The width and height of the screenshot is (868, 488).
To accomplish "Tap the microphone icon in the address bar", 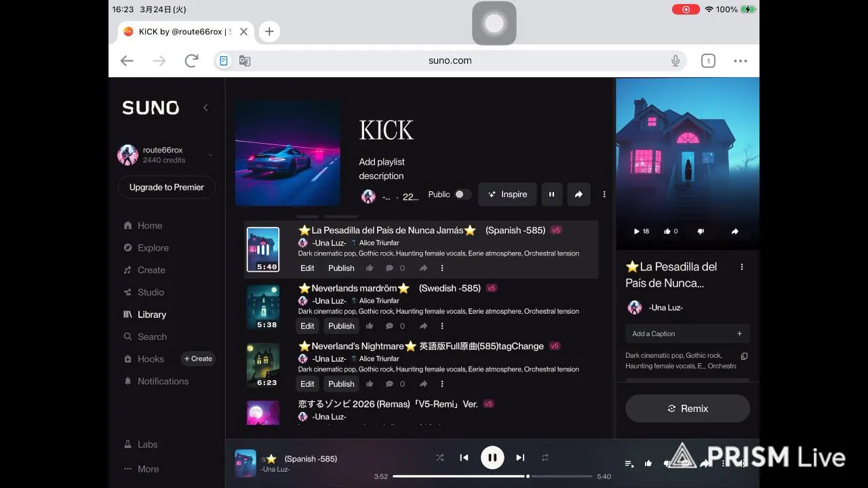I will tap(675, 61).
